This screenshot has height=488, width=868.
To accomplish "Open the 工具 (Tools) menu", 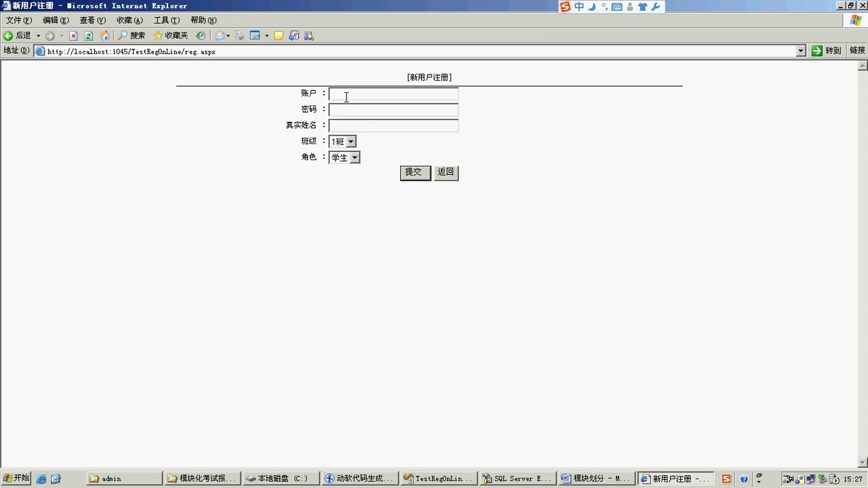I will coord(166,20).
